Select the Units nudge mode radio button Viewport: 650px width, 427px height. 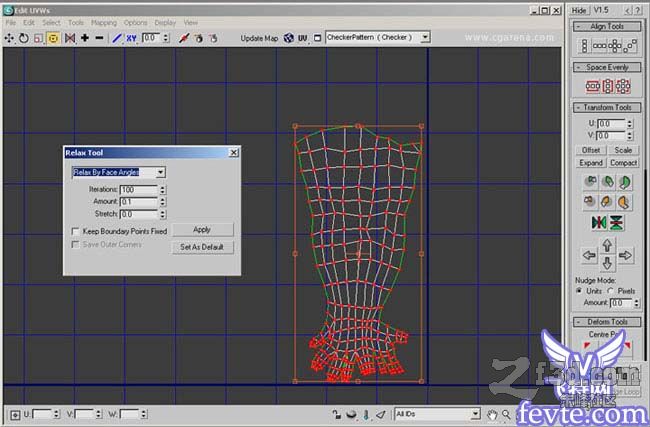point(579,291)
